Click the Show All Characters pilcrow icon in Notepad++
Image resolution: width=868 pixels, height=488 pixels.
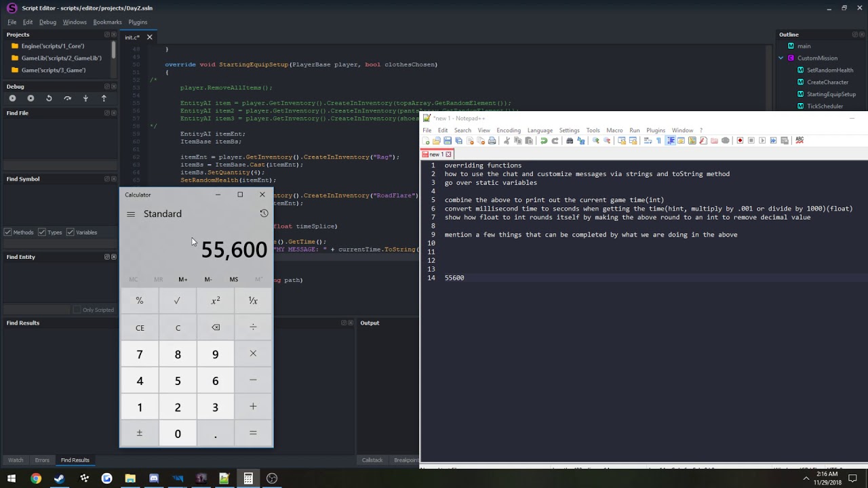[658, 141]
